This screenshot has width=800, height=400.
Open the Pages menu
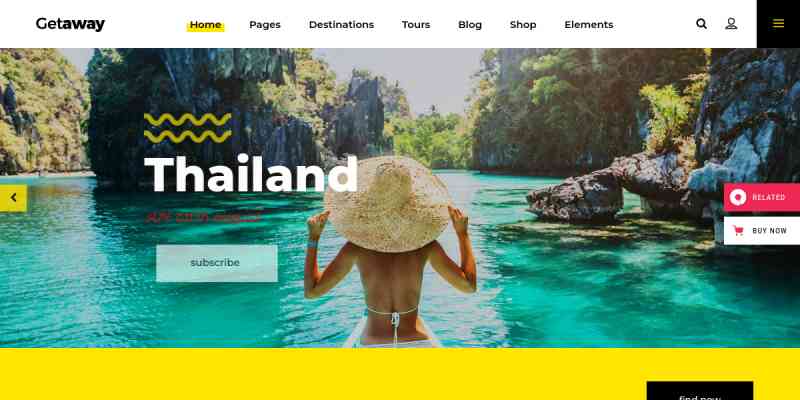coord(265,24)
